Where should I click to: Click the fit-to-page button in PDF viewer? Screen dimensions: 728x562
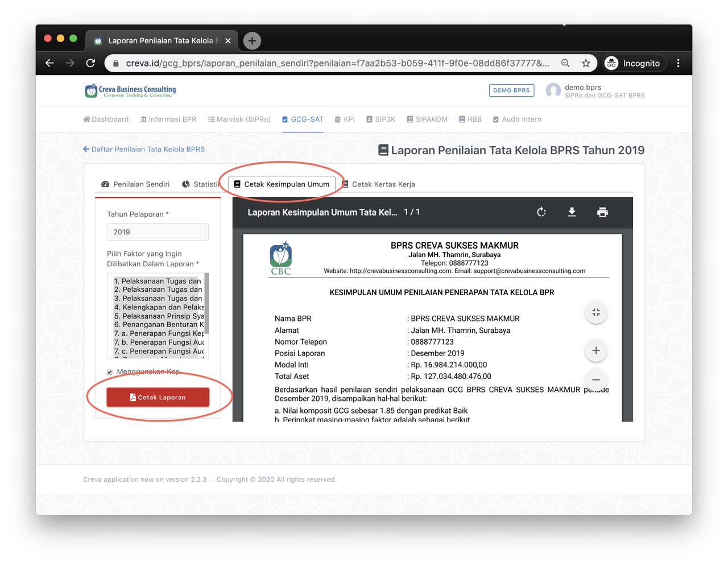pos(596,312)
